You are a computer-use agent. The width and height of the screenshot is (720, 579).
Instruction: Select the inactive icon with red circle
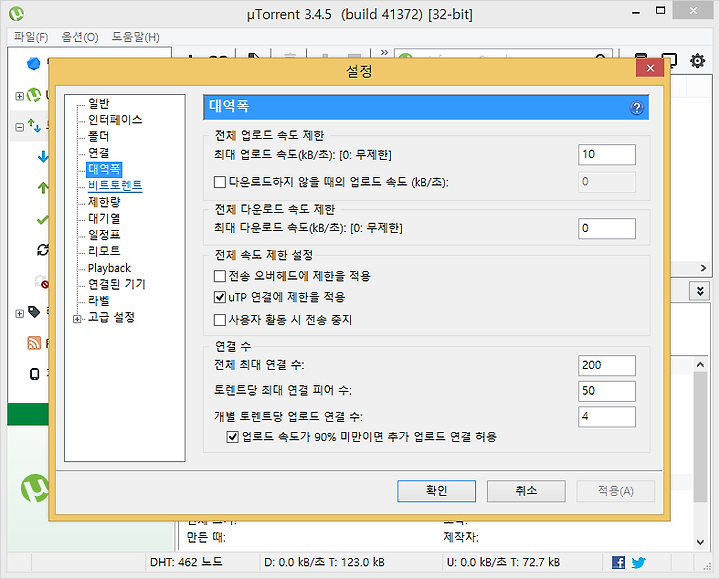42,281
